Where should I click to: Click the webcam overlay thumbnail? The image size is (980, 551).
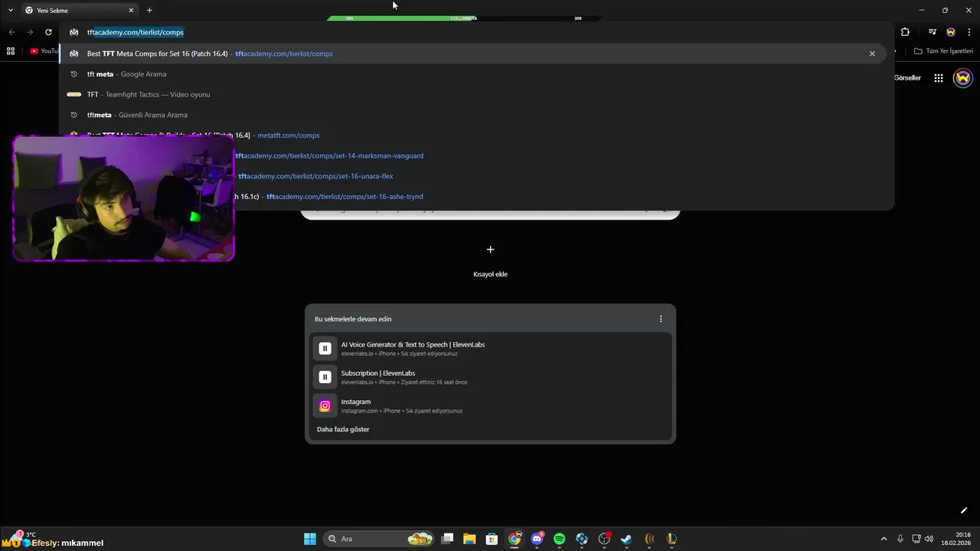coord(123,199)
